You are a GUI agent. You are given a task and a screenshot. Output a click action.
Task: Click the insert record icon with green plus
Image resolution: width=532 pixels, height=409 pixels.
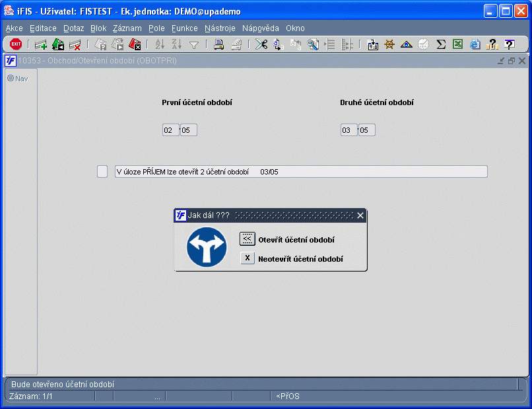tap(41, 44)
